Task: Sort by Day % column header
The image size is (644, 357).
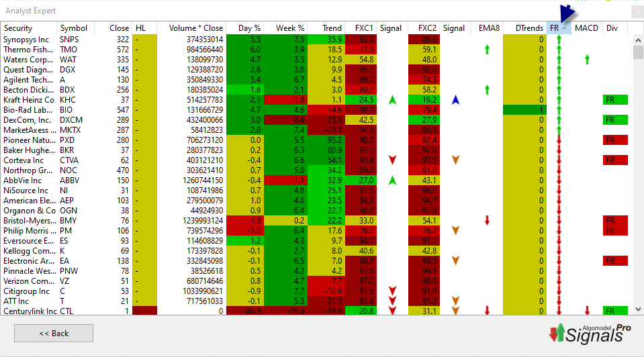Action: coord(245,28)
